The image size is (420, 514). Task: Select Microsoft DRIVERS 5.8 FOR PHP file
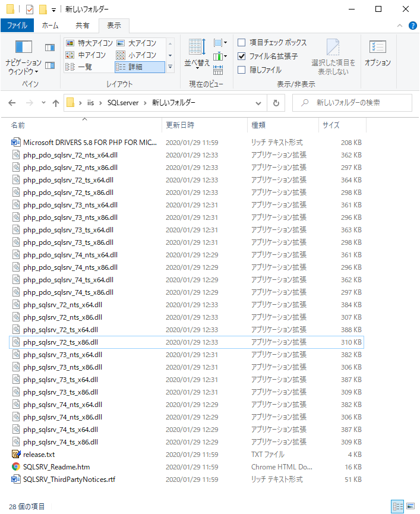pyautogui.click(x=187, y=143)
